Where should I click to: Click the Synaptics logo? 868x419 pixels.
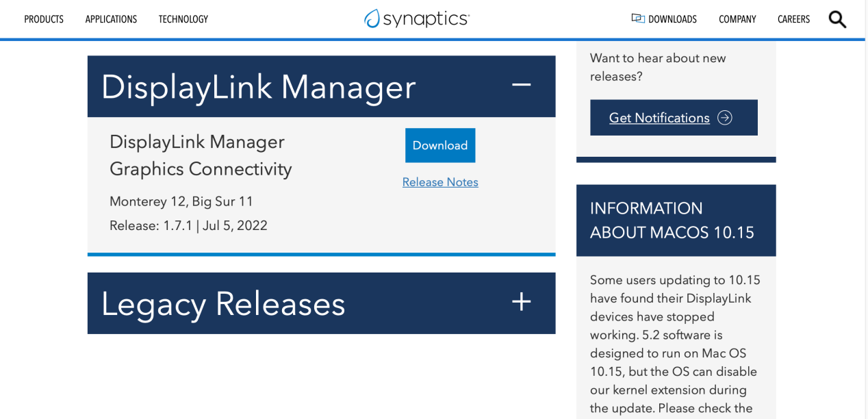(417, 18)
